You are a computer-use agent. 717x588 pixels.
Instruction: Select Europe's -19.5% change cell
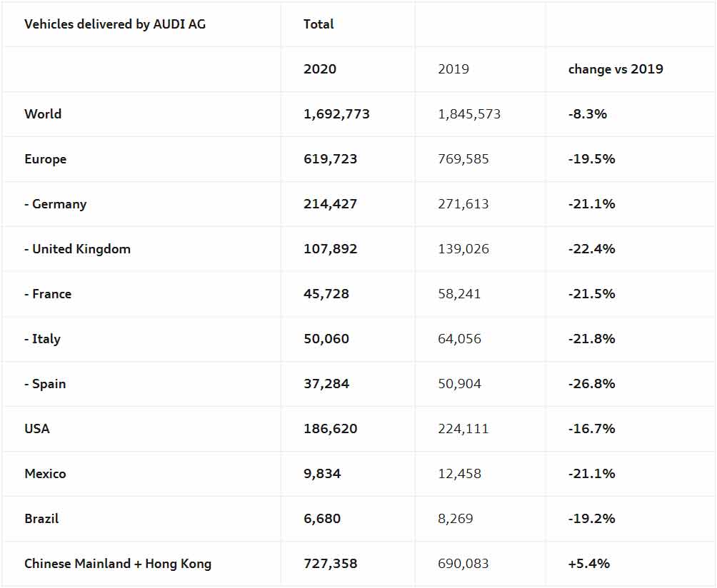pos(591,159)
